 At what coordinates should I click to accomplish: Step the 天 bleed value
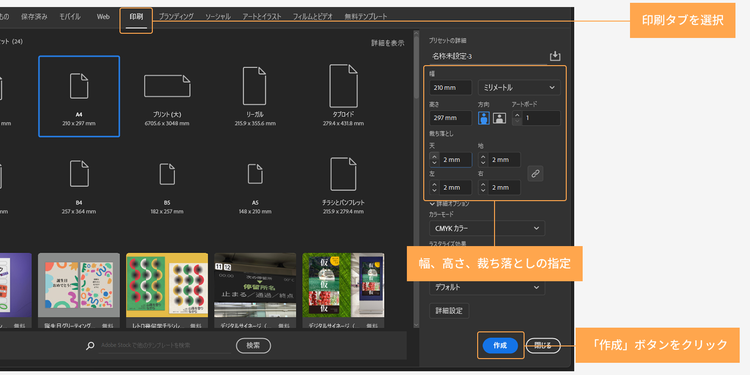pos(434,160)
